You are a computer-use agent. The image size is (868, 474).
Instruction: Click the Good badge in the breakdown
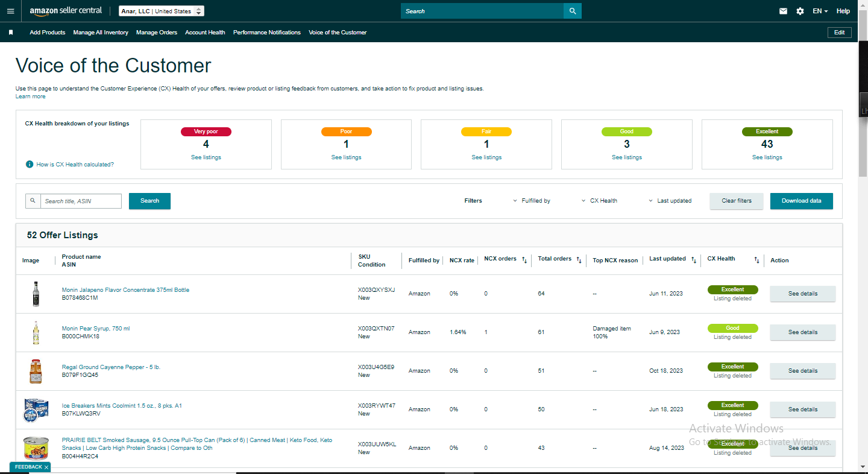pyautogui.click(x=627, y=131)
